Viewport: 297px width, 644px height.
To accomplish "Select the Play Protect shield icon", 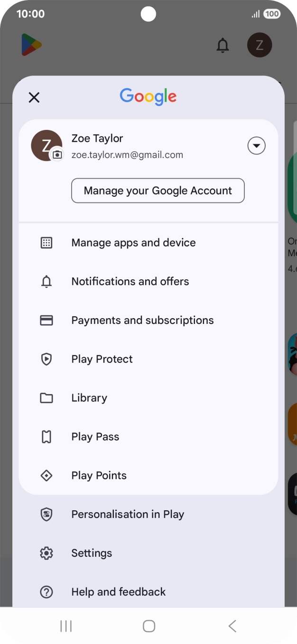I will coord(46,359).
